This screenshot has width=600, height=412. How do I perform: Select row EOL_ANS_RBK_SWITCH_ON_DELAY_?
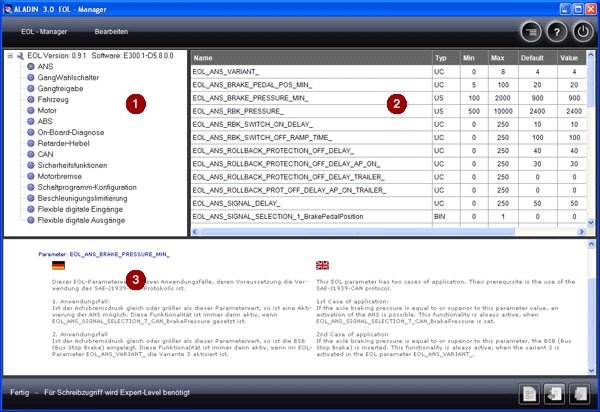tap(388, 124)
